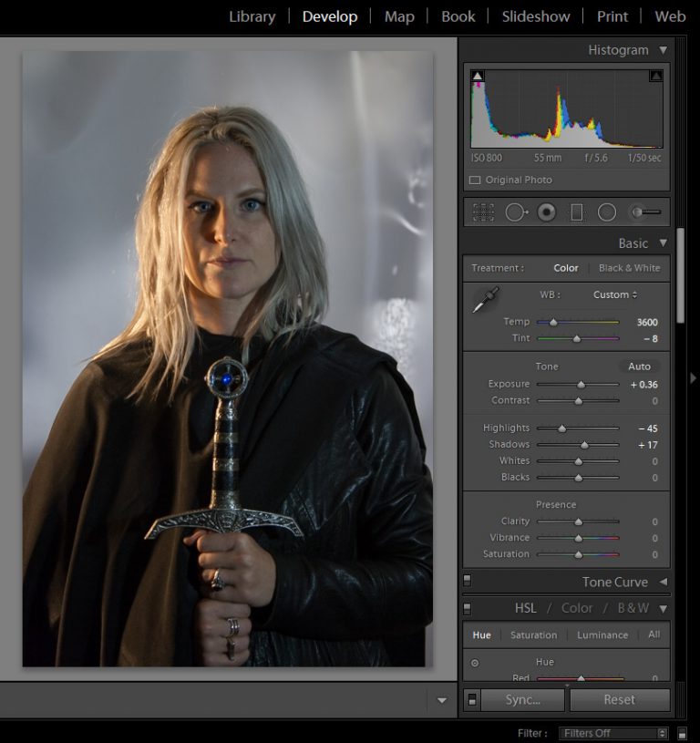Select the Crop Overlay tool

coord(483,212)
